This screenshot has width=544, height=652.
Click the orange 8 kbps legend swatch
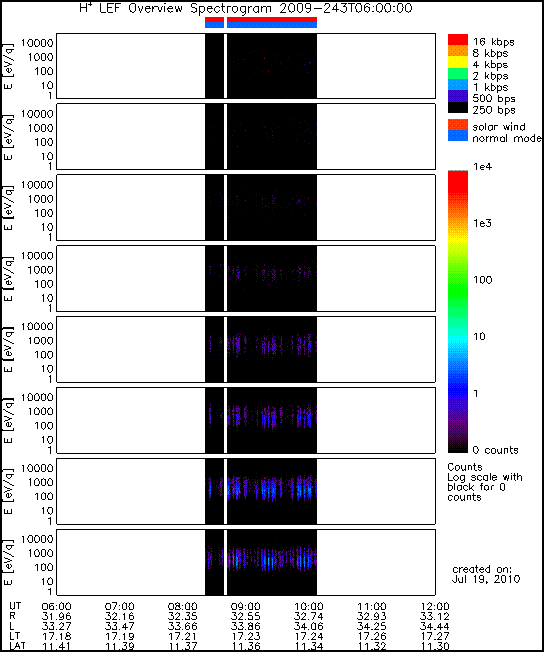coord(457,51)
